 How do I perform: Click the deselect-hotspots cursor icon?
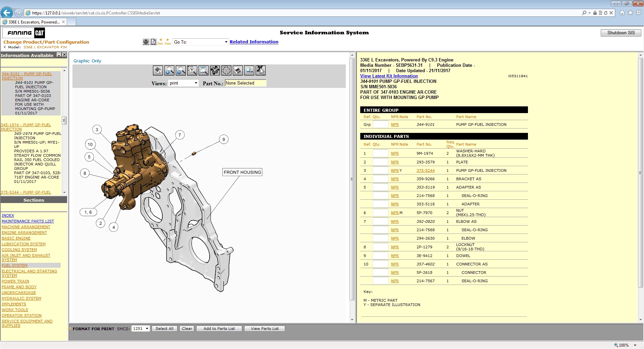click(261, 70)
